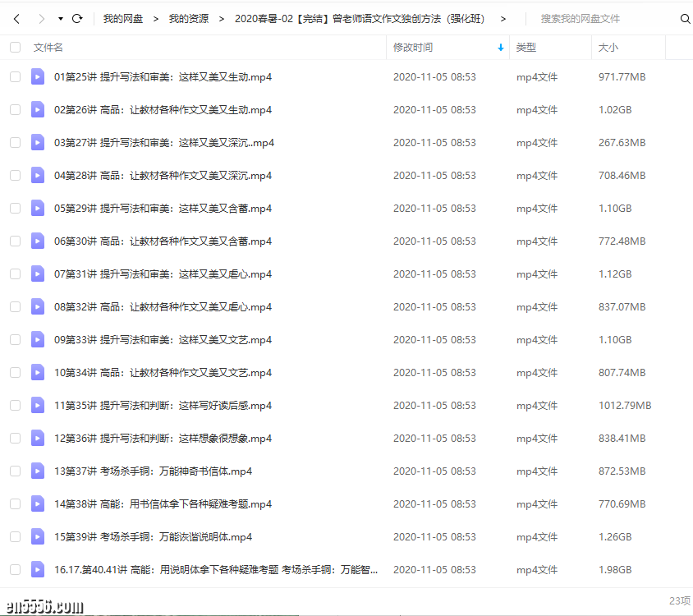693x616 pixels.
Task: Select checkbox for 15第39讲 file
Action: click(x=15, y=537)
